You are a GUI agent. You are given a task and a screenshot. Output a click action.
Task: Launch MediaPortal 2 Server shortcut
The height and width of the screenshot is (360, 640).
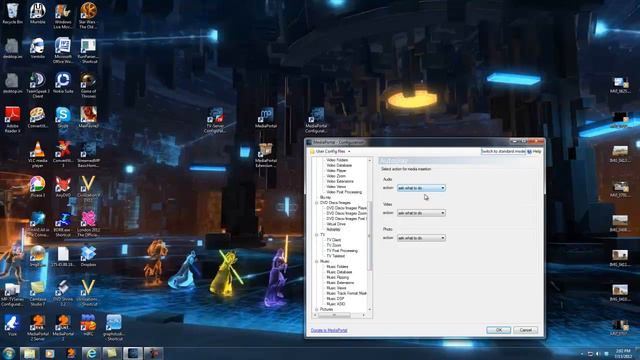[x=38, y=328]
